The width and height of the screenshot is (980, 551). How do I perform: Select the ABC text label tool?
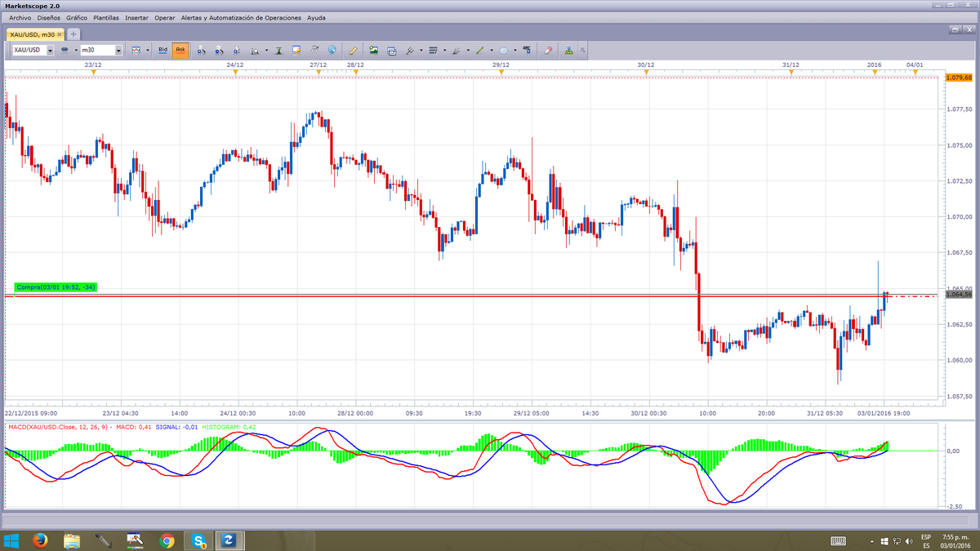click(527, 50)
